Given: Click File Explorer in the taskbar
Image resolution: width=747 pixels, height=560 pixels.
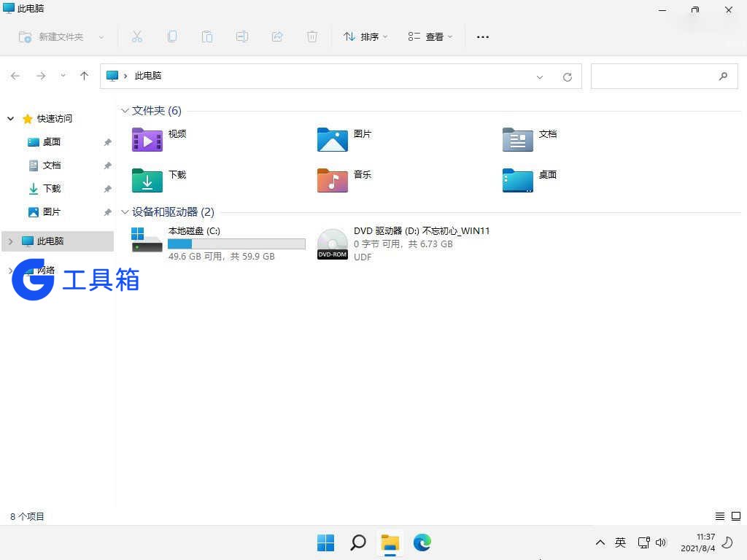Looking at the screenshot, I should [x=390, y=542].
